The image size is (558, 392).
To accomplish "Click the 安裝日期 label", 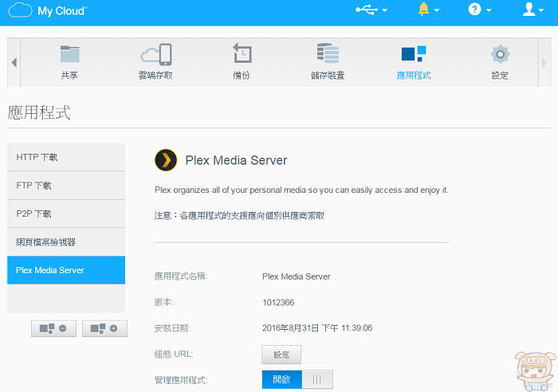I will coord(172,328).
